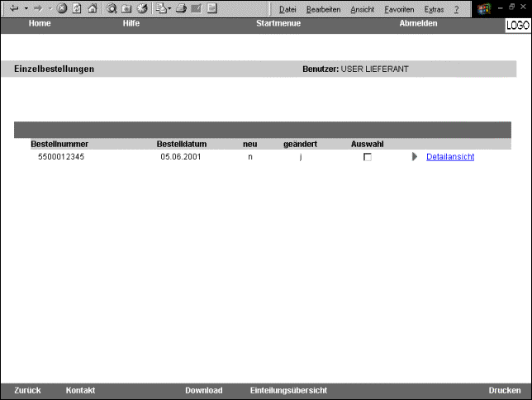Image resolution: width=532 pixels, height=400 pixels.
Task: Click the geändert column header
Action: (300, 144)
